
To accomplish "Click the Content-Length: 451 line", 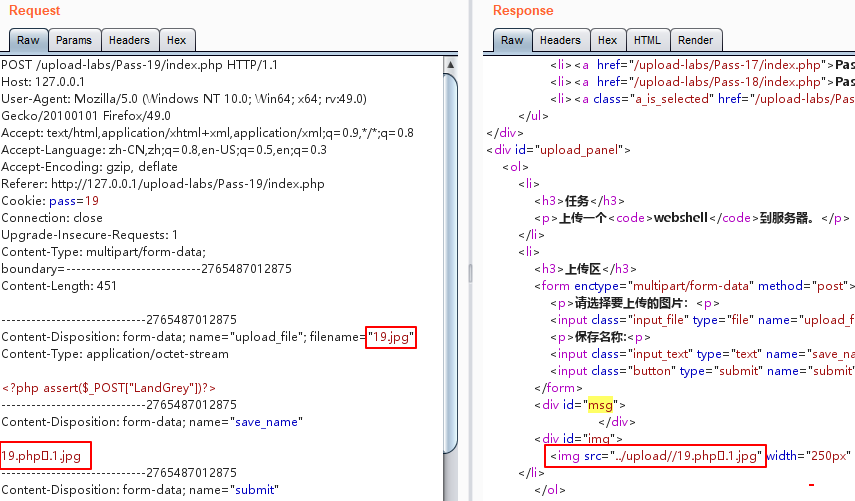I will tap(59, 286).
